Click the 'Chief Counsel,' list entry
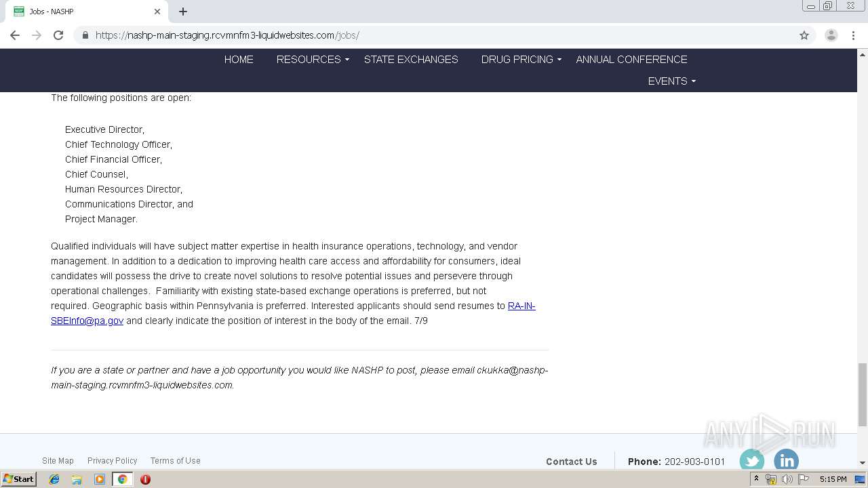 click(x=96, y=174)
